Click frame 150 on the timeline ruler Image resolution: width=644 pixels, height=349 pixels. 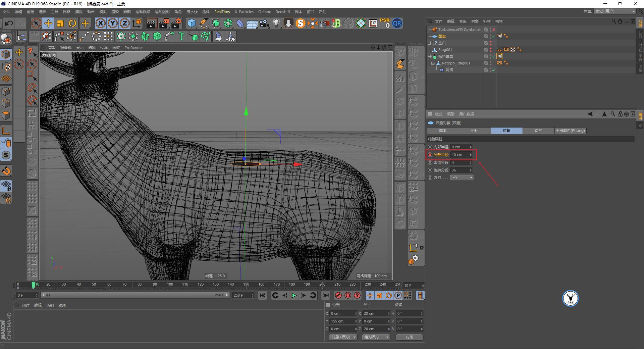point(247,284)
